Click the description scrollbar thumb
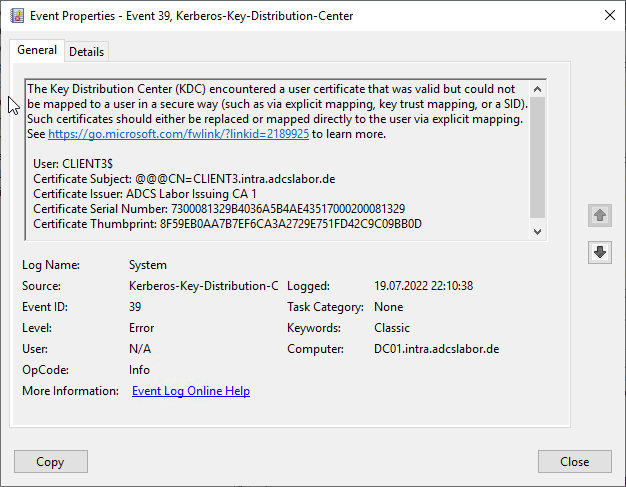This screenshot has width=626, height=487. point(538,155)
